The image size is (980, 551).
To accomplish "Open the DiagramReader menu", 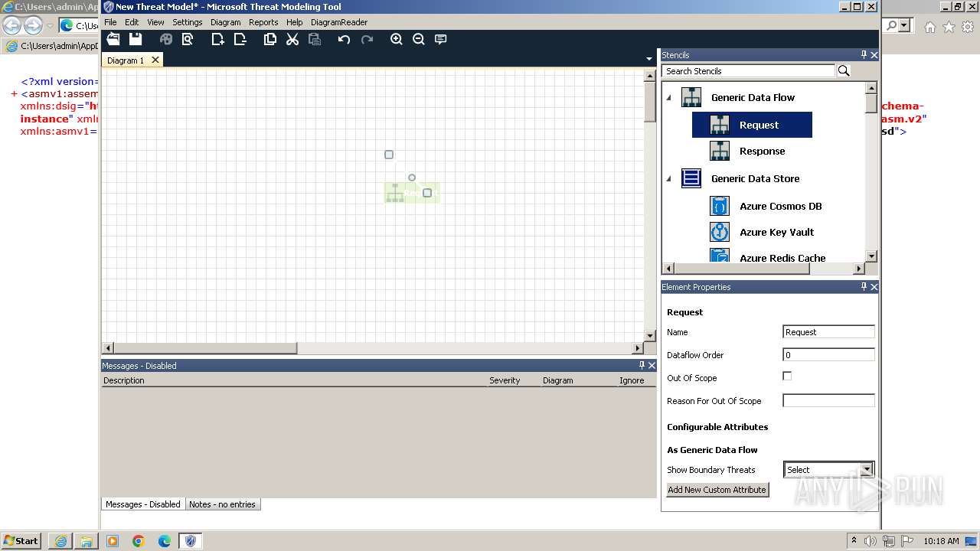I will click(x=339, y=22).
